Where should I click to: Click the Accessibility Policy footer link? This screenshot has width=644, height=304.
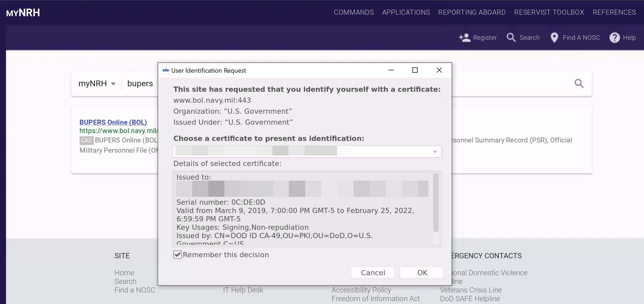[x=361, y=290]
